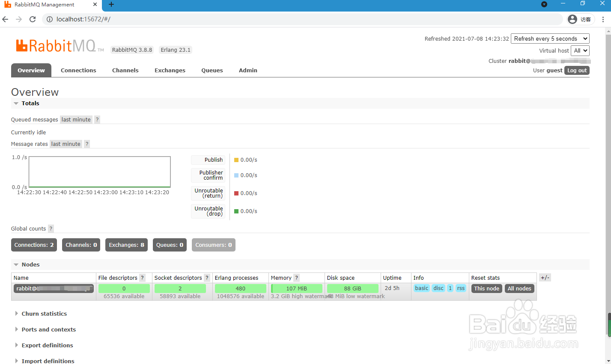Click Queues: 0 count button

click(170, 245)
